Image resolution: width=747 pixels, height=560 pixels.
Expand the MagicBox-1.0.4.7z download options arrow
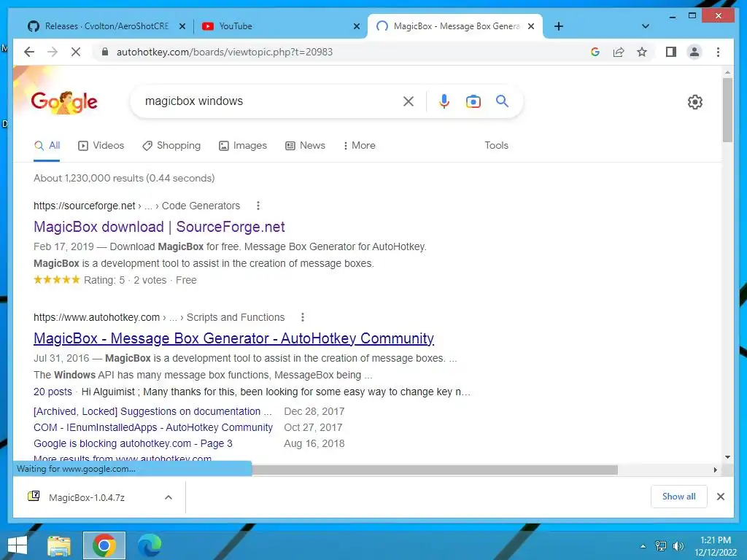[x=169, y=497]
